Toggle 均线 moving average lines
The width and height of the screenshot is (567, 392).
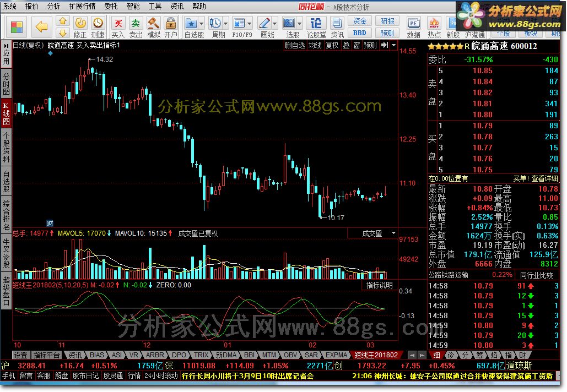click(x=315, y=46)
